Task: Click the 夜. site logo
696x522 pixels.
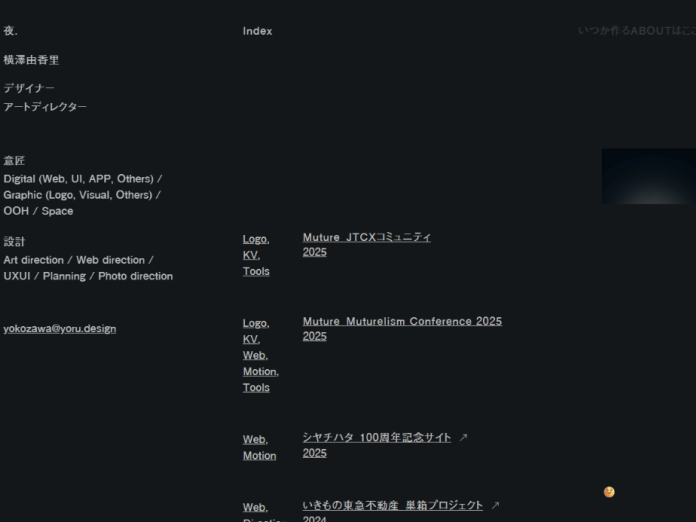Action: (x=10, y=31)
